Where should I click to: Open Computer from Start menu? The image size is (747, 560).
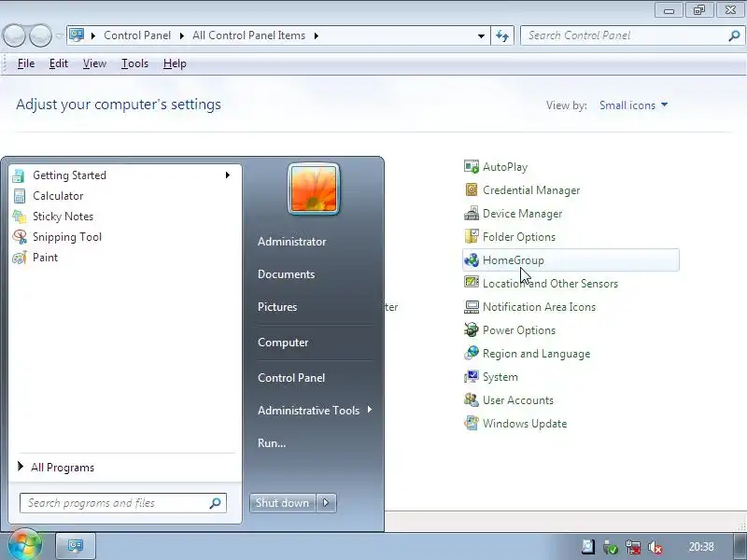(x=283, y=343)
